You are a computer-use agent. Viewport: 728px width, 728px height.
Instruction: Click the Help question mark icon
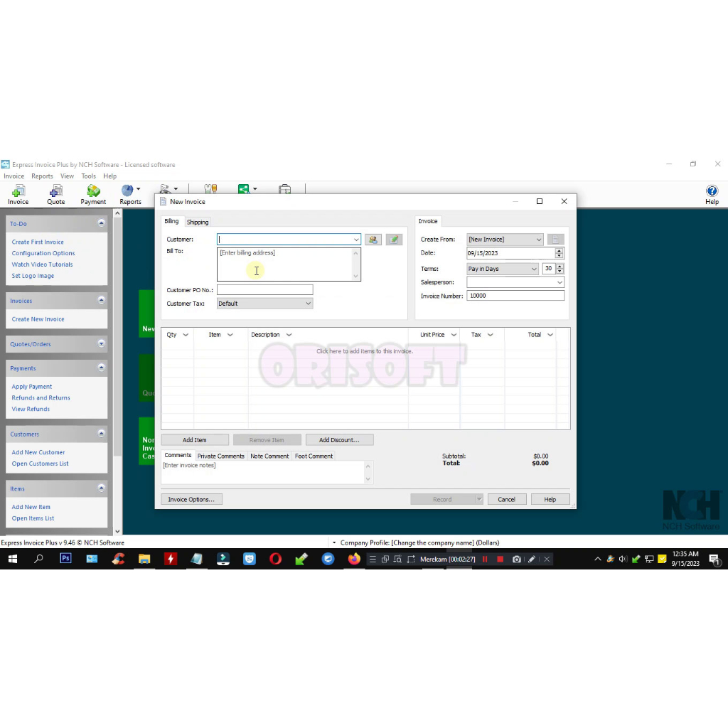click(x=711, y=191)
